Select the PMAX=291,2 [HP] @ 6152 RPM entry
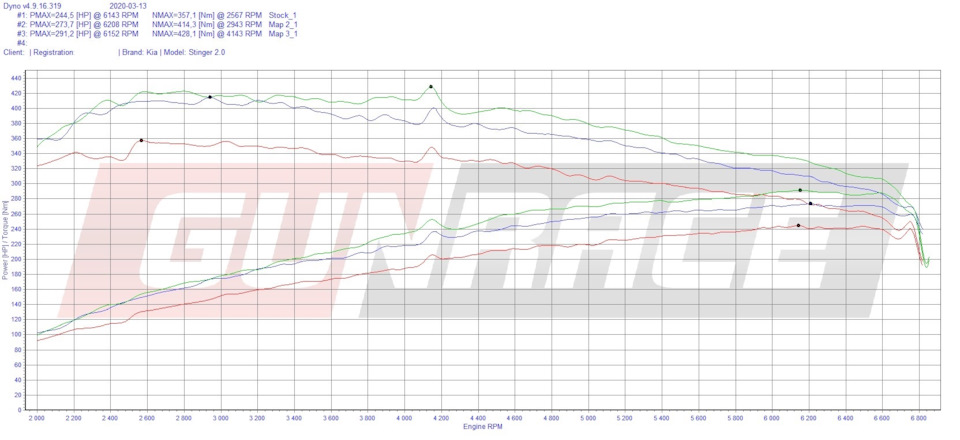The height and width of the screenshot is (440, 960). [x=83, y=34]
